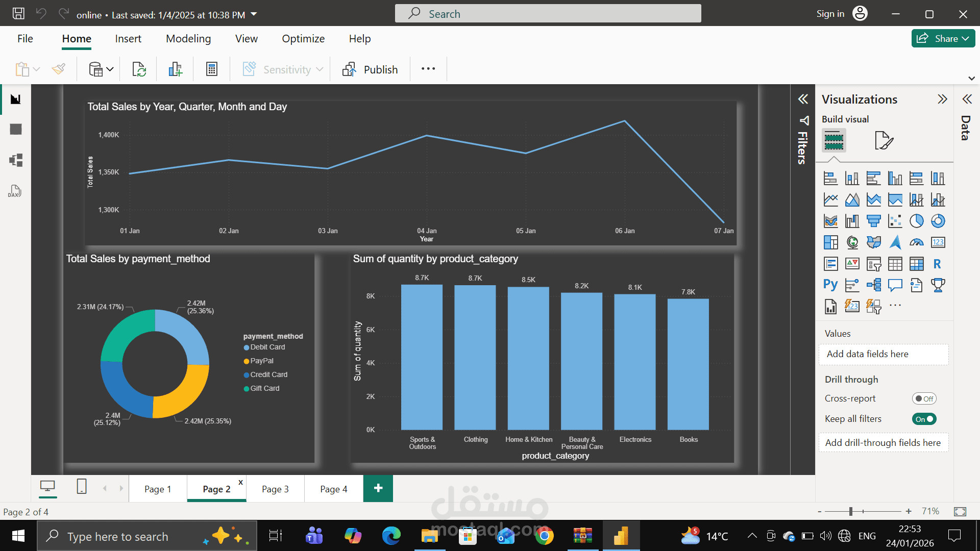
Task: Add a new page with plus button
Action: [378, 488]
